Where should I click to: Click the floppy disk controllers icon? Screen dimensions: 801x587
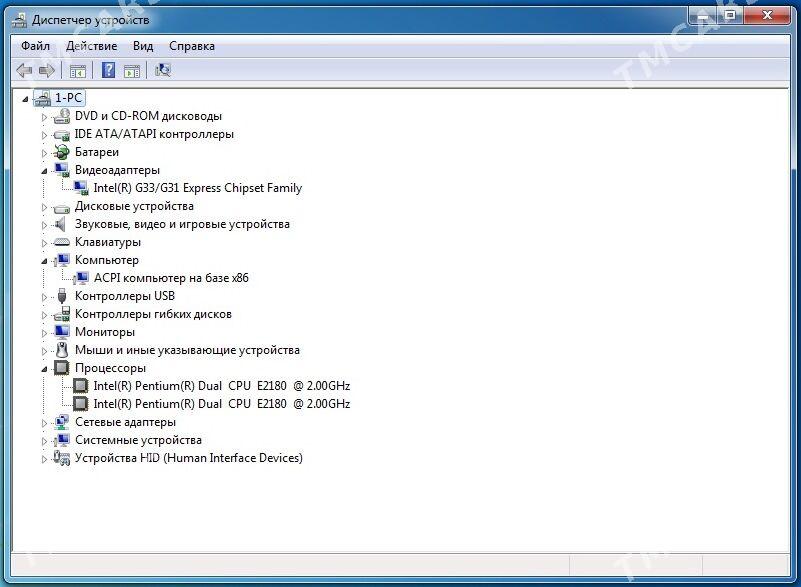[62, 314]
